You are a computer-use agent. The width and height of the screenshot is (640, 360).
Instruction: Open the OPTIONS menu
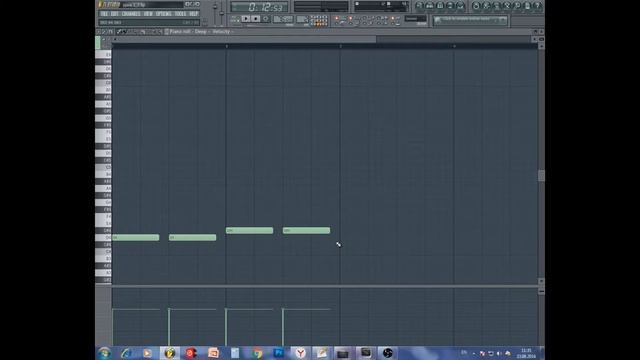click(163, 14)
